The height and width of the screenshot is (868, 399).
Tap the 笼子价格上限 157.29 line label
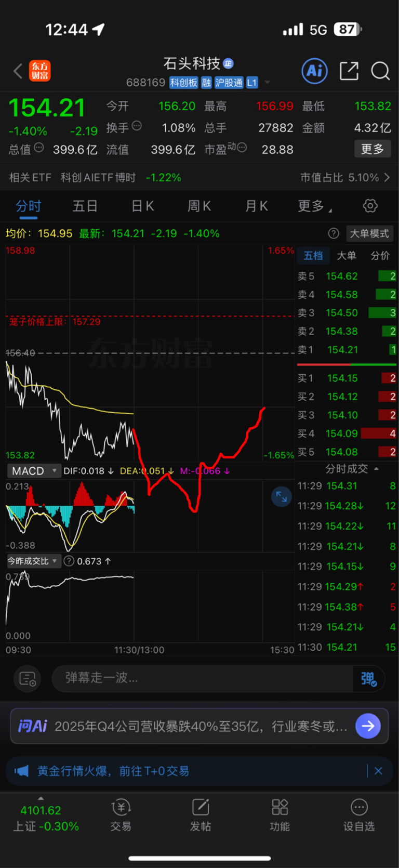[55, 322]
